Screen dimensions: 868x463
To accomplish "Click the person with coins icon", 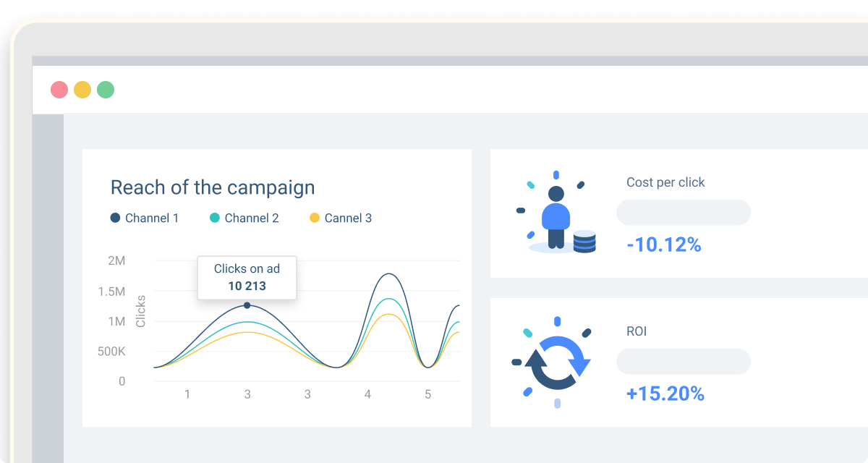I will point(556,213).
